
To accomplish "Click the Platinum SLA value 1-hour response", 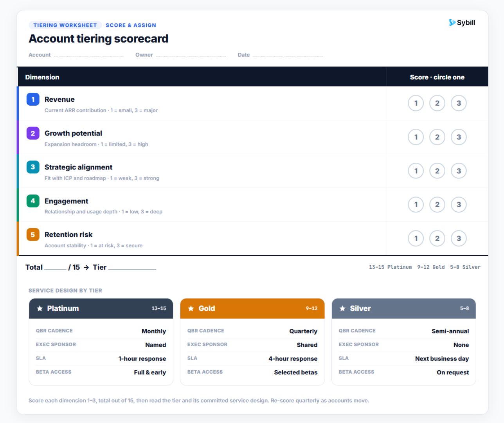I will click(x=142, y=358).
